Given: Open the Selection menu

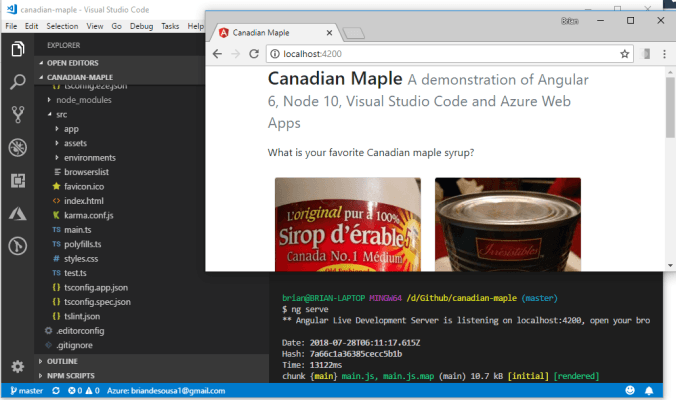Looking at the screenshot, I should tap(63, 26).
